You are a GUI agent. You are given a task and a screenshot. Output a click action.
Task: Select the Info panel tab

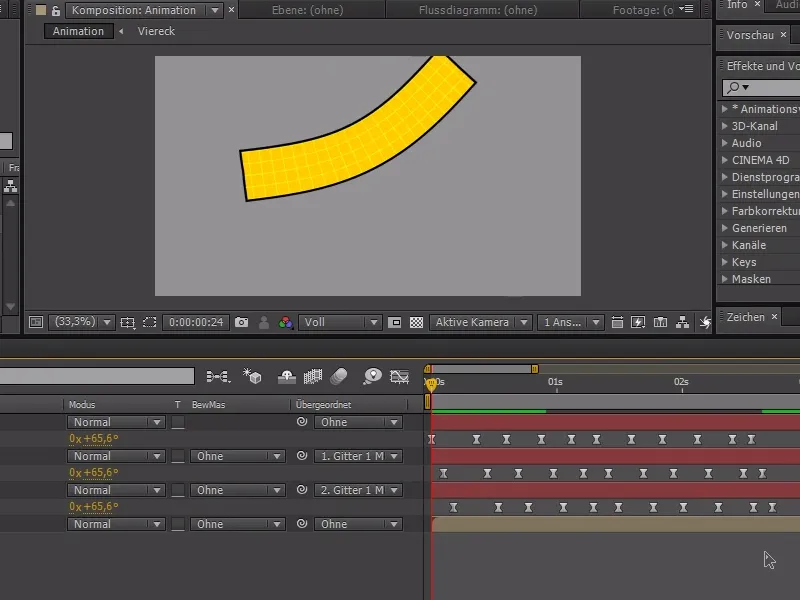(737, 5)
